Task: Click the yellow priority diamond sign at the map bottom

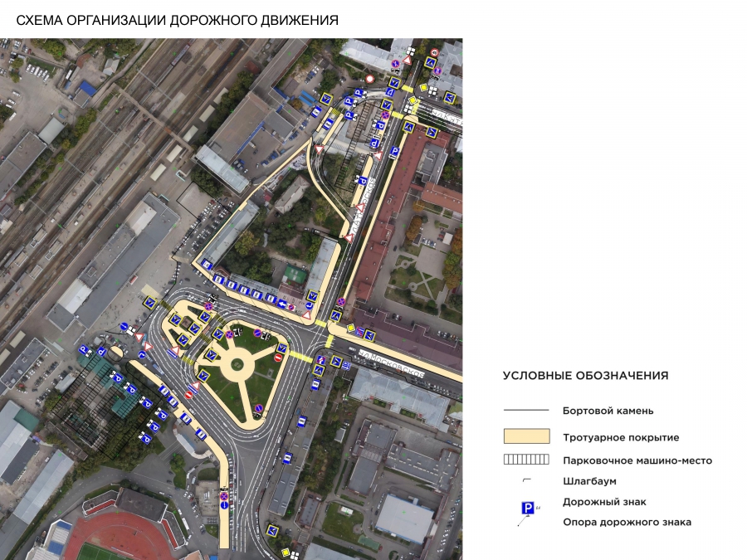Action: (x=286, y=553)
